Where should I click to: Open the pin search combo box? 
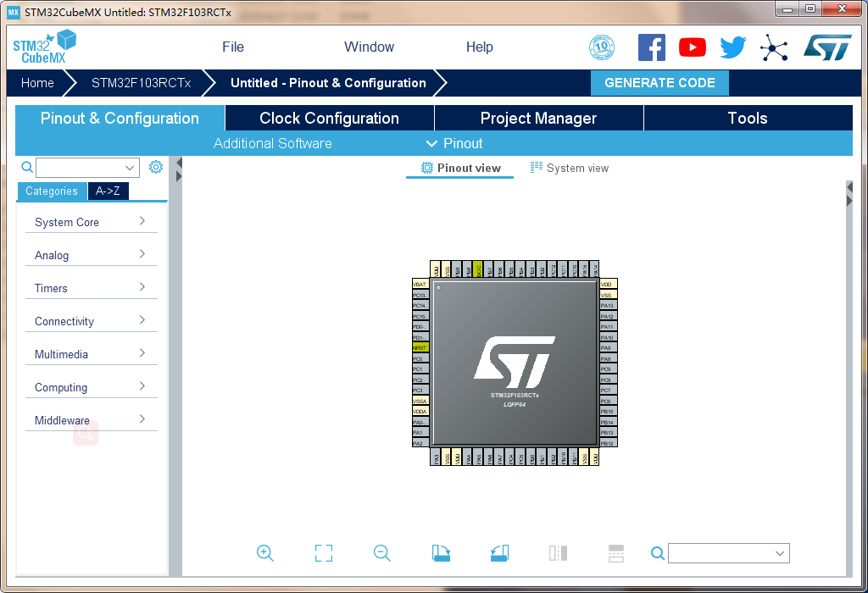point(728,553)
